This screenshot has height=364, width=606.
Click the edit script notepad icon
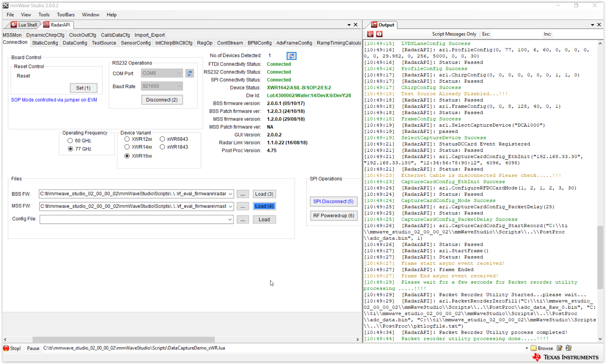tap(560, 348)
